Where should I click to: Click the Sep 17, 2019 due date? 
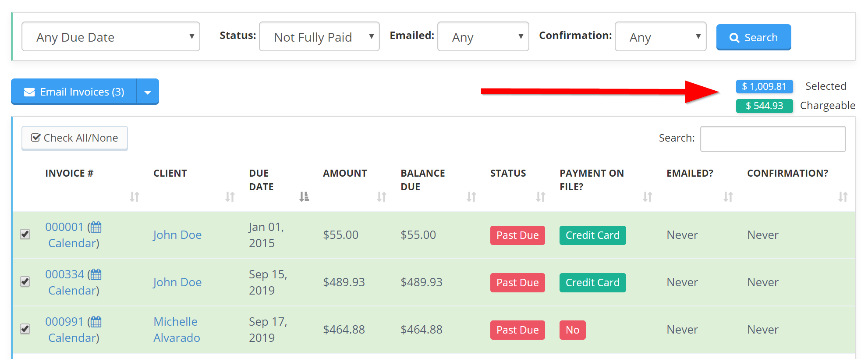point(268,330)
